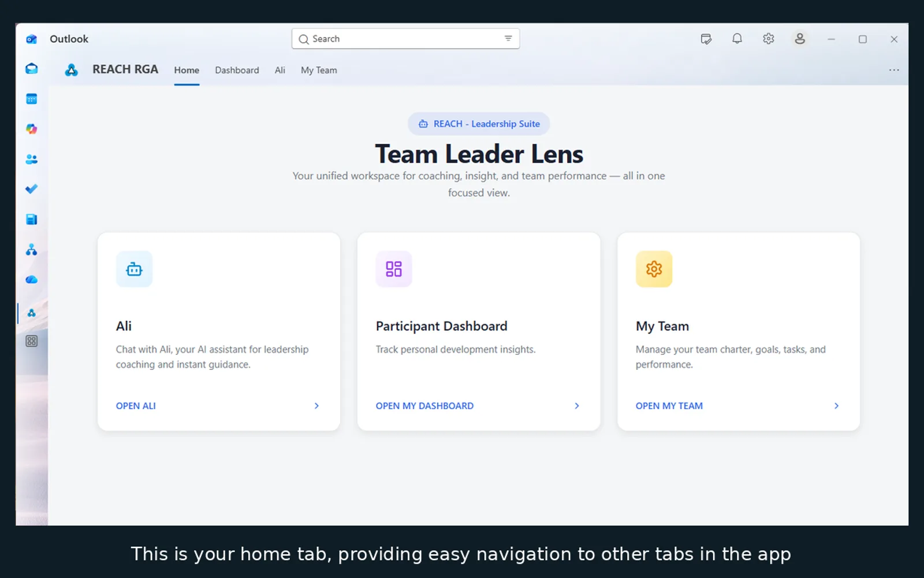Image resolution: width=924 pixels, height=578 pixels.
Task: Select the REACH RGA app sidebar icon
Action: tap(32, 313)
